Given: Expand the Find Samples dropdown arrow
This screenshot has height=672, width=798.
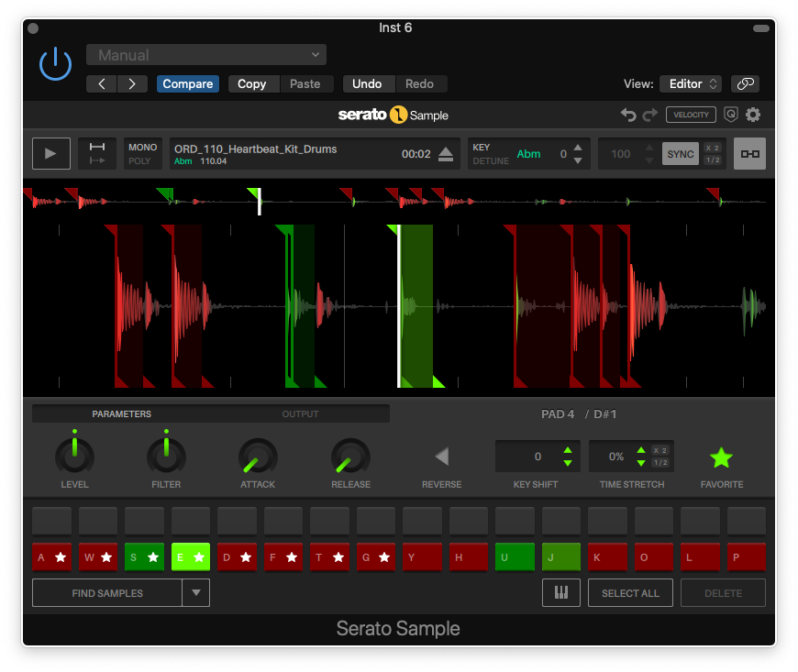Looking at the screenshot, I should pos(196,593).
